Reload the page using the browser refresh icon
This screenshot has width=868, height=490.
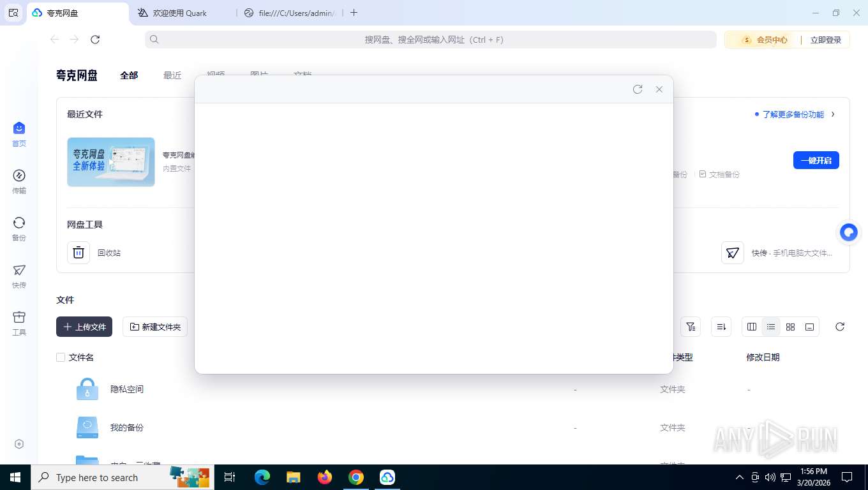click(x=95, y=40)
